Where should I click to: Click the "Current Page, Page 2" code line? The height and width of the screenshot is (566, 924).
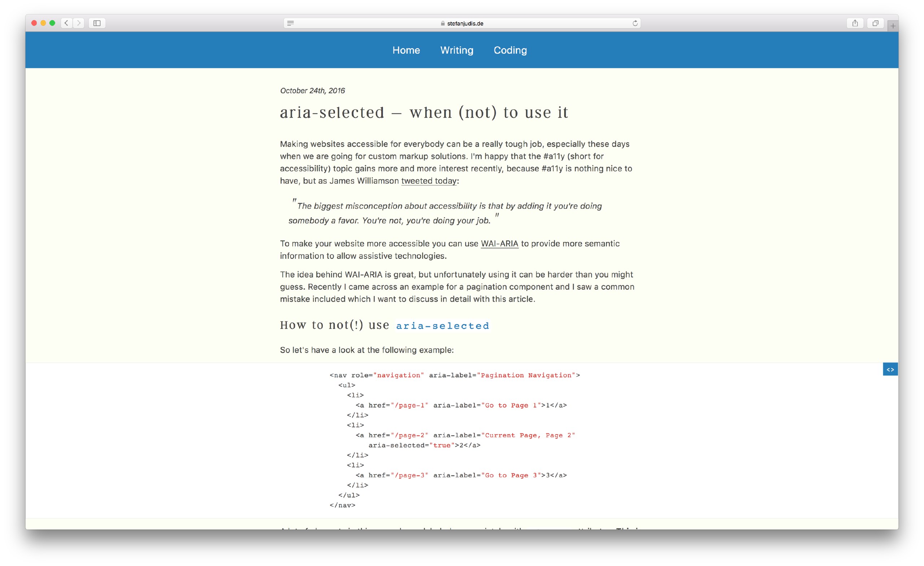tap(465, 435)
